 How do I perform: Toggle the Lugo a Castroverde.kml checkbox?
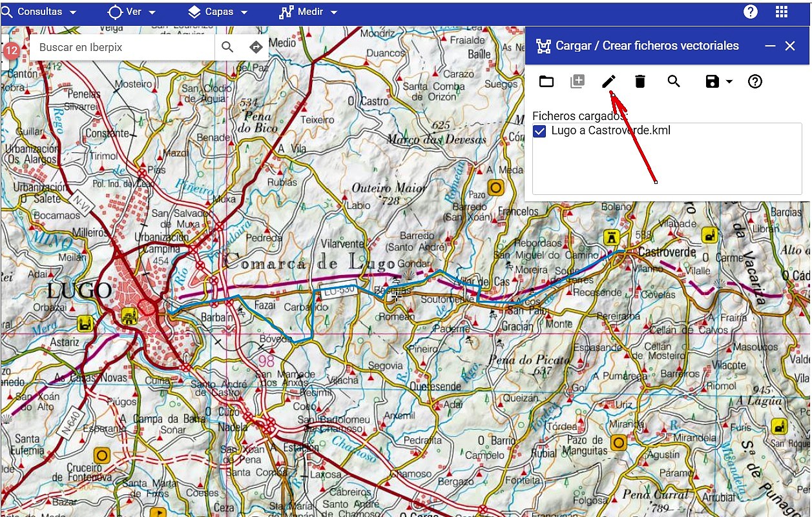coord(539,131)
